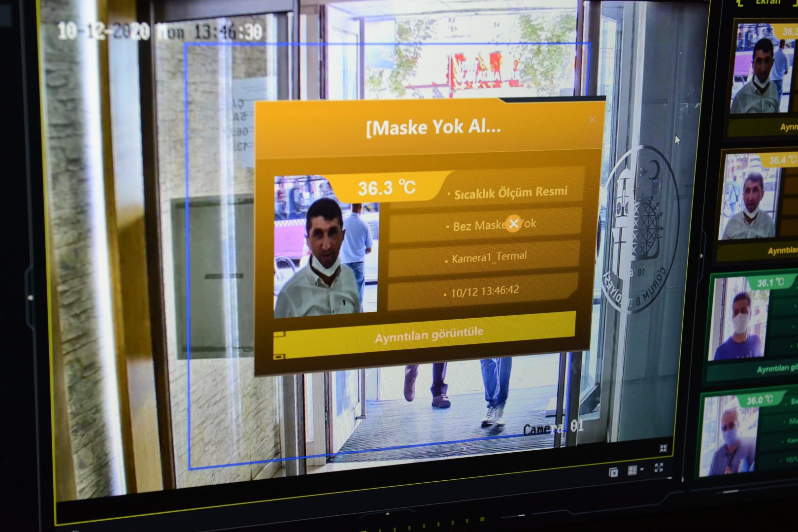
Task: Click the 36.3 °C temperature badge in popup
Action: click(x=386, y=188)
